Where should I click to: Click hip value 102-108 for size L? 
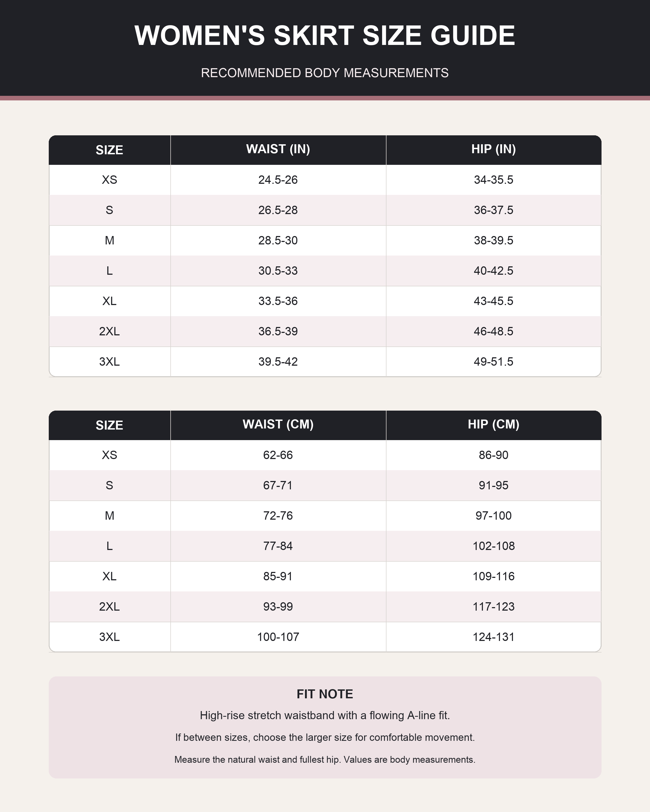tap(494, 546)
